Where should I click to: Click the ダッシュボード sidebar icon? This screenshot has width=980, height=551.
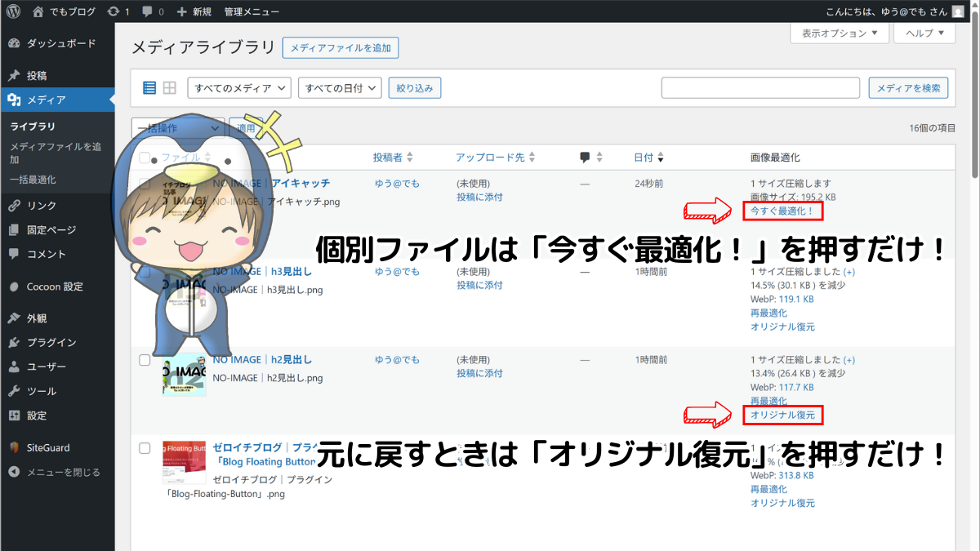14,43
